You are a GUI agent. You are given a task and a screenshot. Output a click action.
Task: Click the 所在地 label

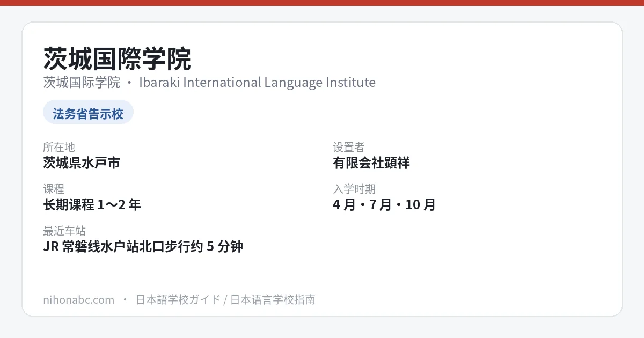pos(59,147)
